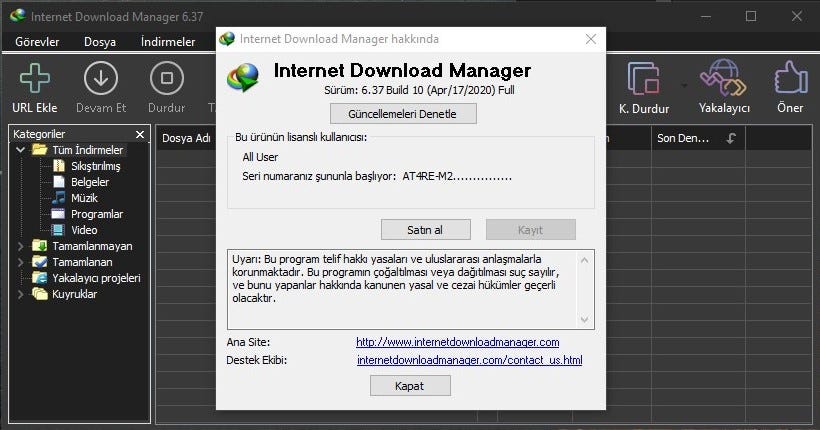Select the Tüm İndirmeler tree label
This screenshot has width=820, height=430.
pos(88,150)
